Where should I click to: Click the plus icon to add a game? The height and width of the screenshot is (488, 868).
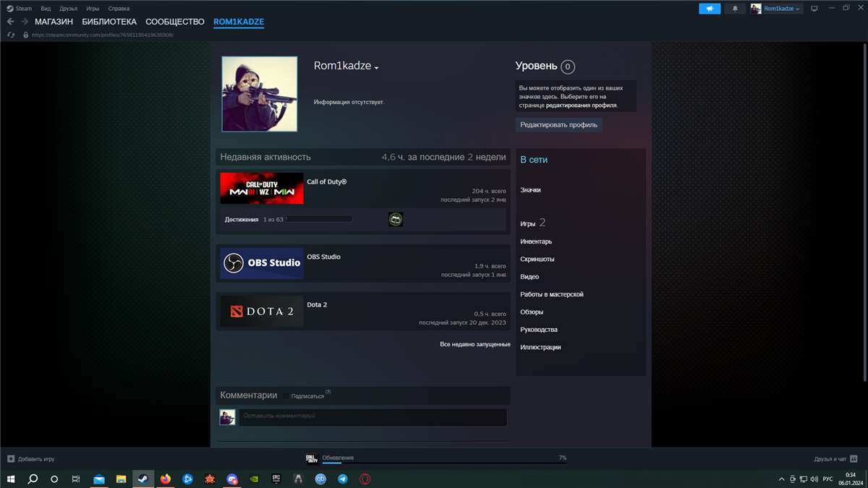[11, 459]
